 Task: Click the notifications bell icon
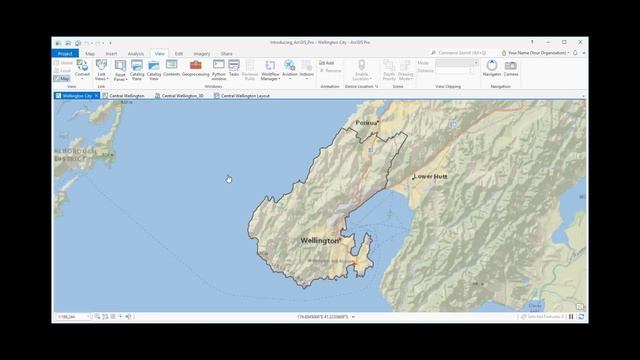[x=575, y=53]
